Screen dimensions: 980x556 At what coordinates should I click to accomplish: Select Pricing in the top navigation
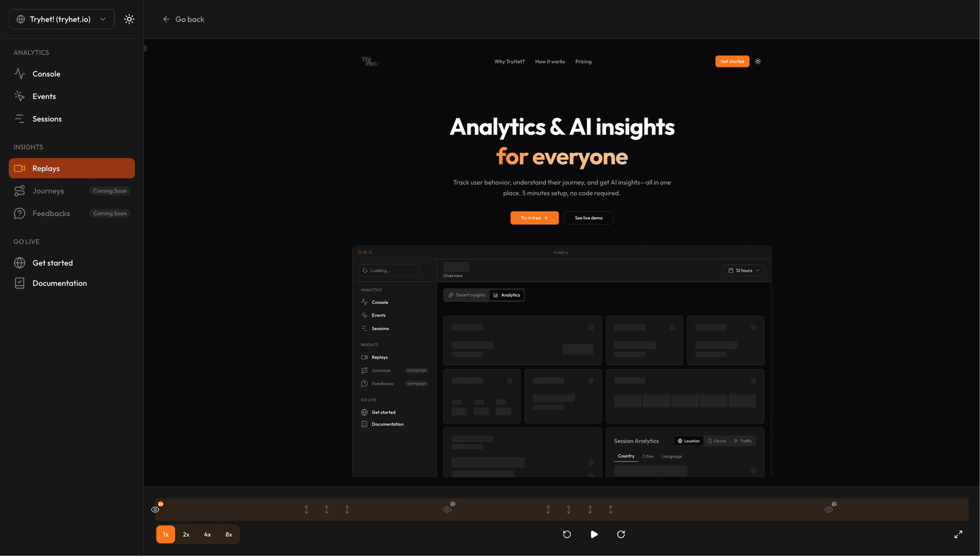(x=583, y=61)
